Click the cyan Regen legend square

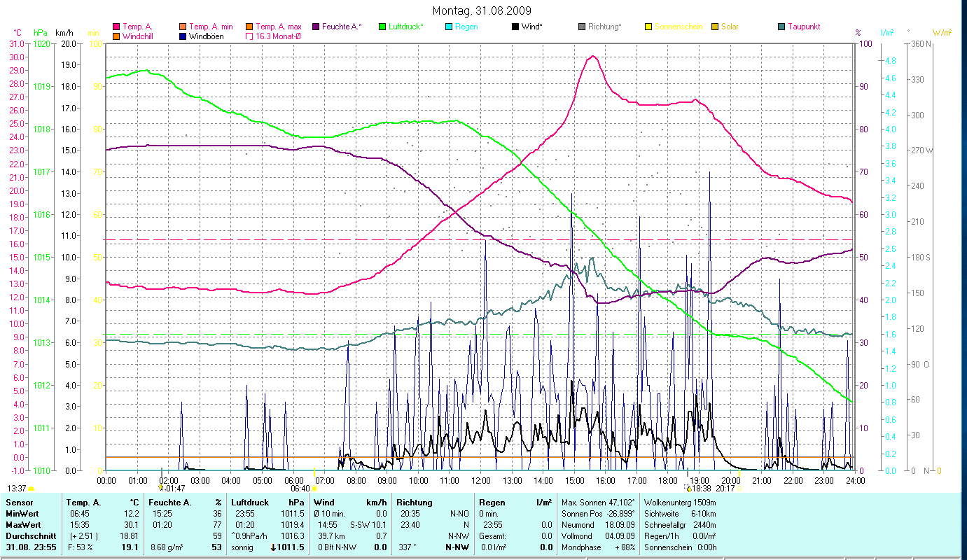(x=449, y=27)
